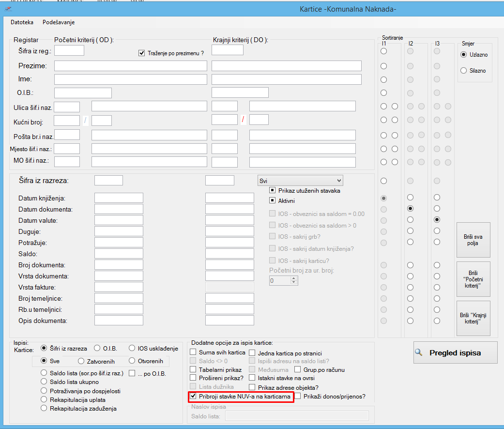Image resolution: width=504 pixels, height=429 pixels.
Task: Select the IOS usklađenje radio option
Action: (132, 348)
